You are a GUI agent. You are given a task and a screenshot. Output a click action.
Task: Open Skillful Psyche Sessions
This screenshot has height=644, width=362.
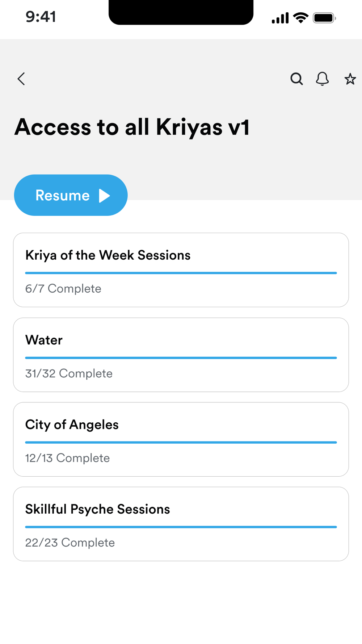pyautogui.click(x=97, y=509)
